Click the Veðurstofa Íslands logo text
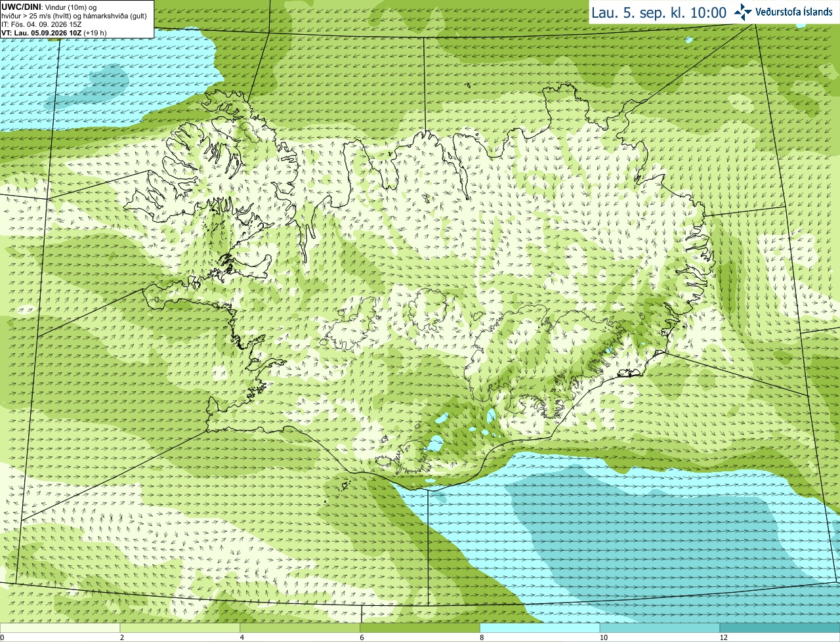Viewport: 840px width, 642px height. (x=794, y=12)
